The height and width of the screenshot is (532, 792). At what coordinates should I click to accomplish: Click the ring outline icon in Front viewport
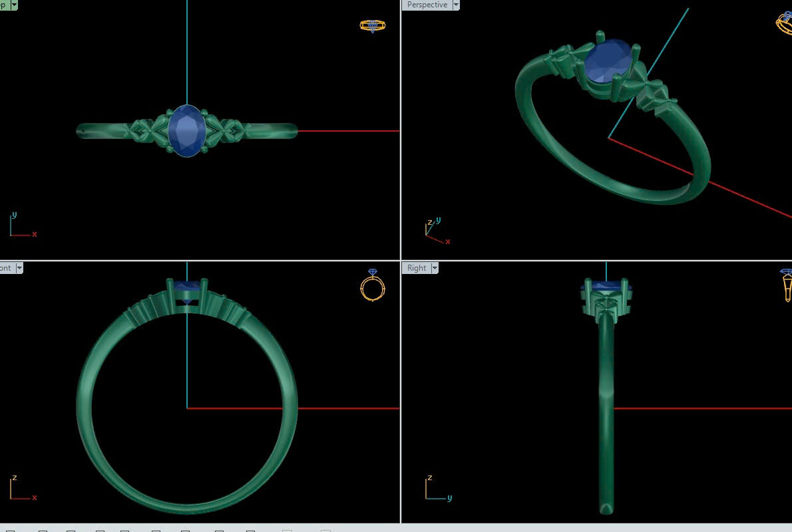[373, 286]
